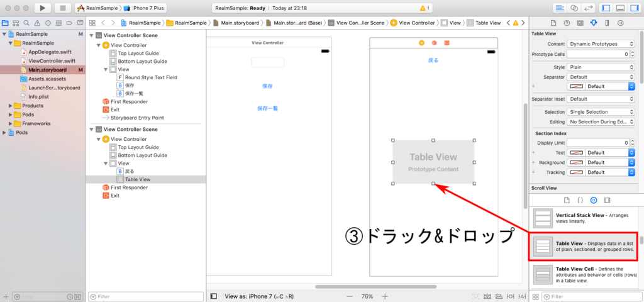Open the separator color swatch dropdown
Screen dimensions: 644x302
point(601,87)
